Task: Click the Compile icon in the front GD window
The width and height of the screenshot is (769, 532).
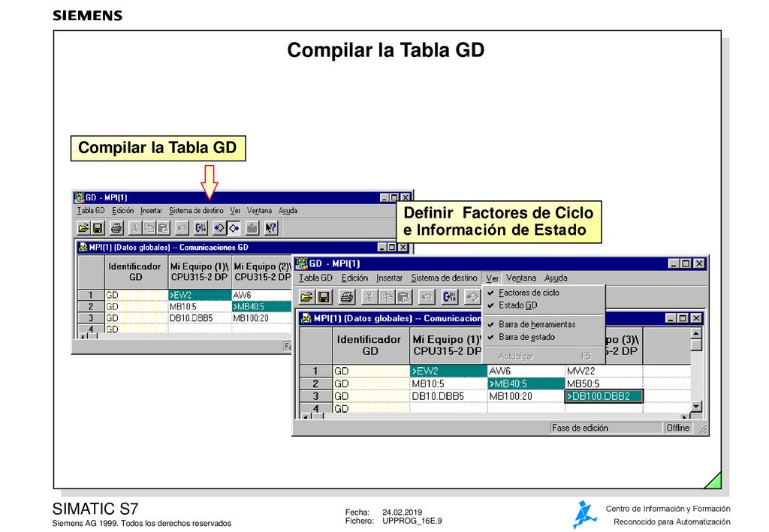Action: click(x=450, y=297)
